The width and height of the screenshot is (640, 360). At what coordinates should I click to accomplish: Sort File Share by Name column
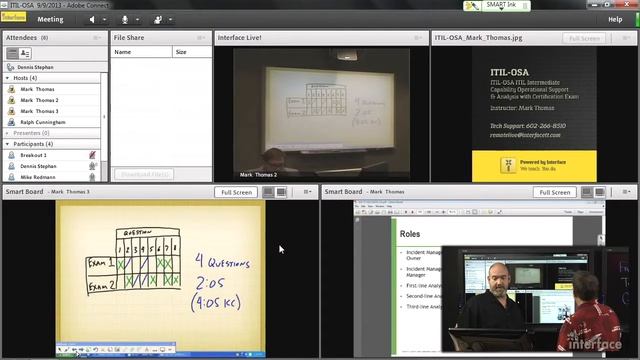(x=142, y=52)
